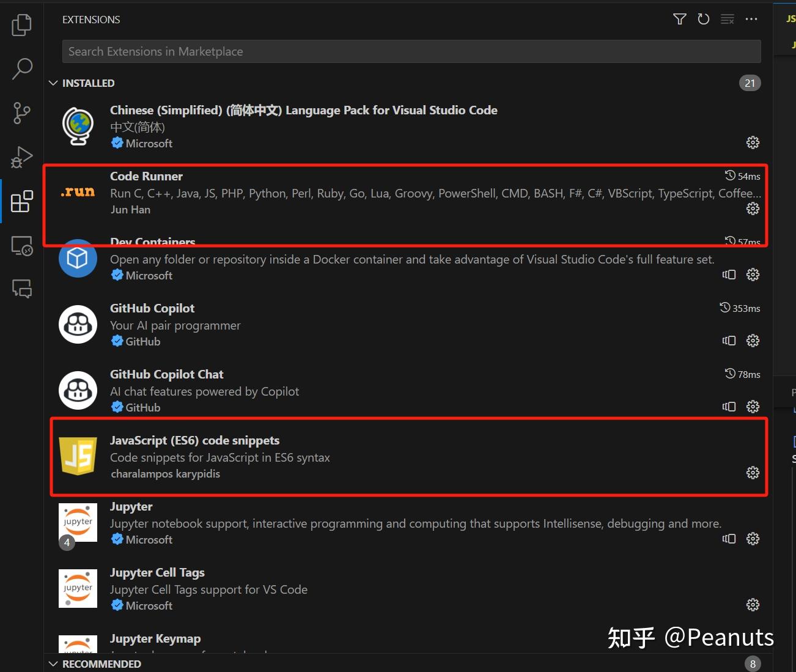Open Code Runner extension settings gear

tap(753, 209)
